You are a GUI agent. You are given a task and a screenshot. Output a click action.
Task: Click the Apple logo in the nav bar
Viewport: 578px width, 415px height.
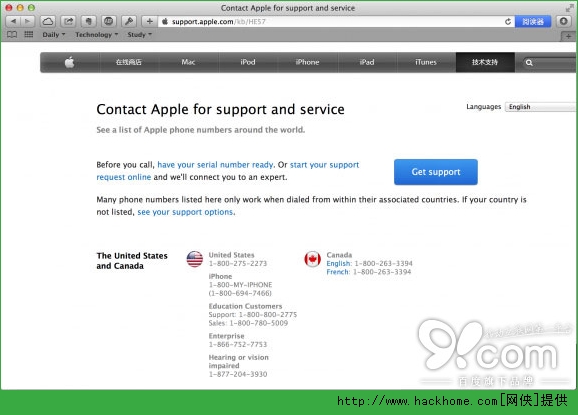70,62
